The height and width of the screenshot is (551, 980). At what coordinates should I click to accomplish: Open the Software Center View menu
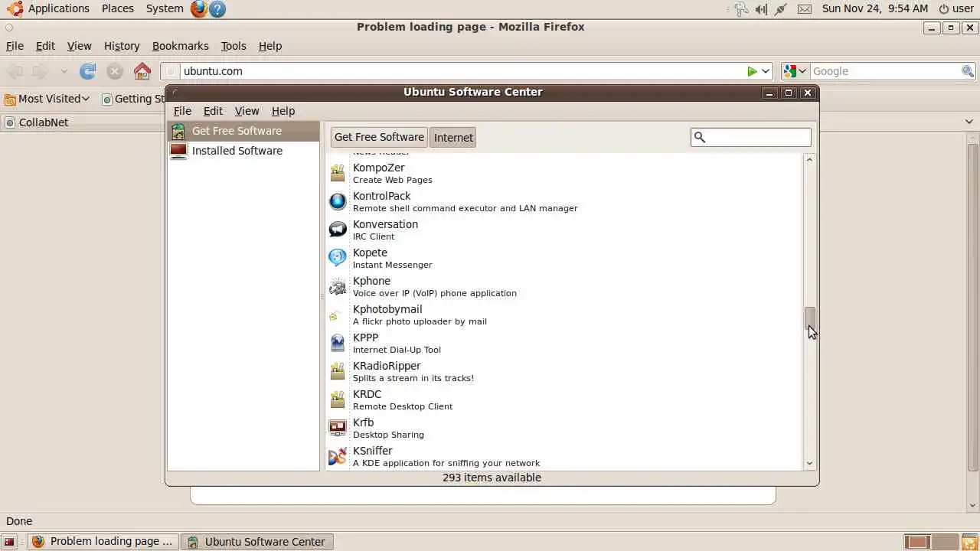247,111
